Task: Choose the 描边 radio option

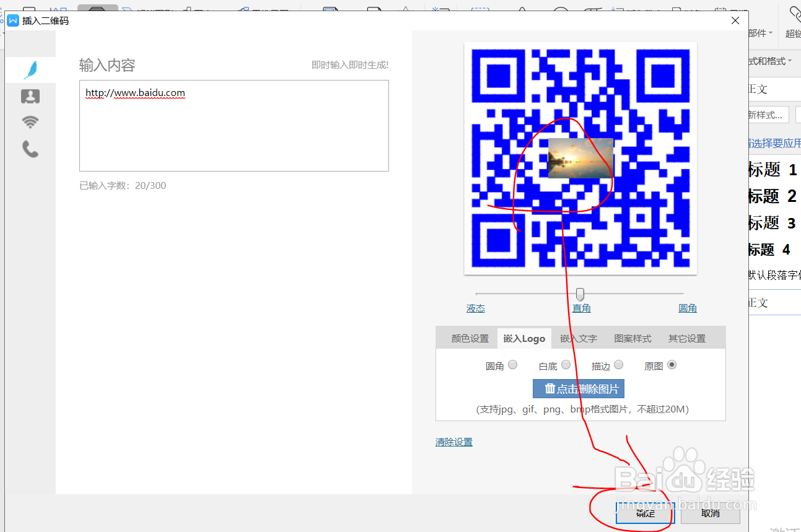Action: click(618, 365)
